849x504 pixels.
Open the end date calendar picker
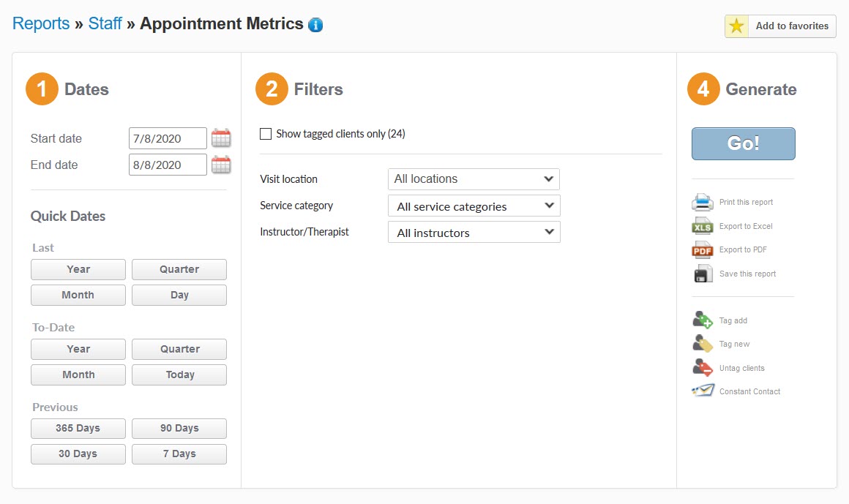[x=221, y=164]
